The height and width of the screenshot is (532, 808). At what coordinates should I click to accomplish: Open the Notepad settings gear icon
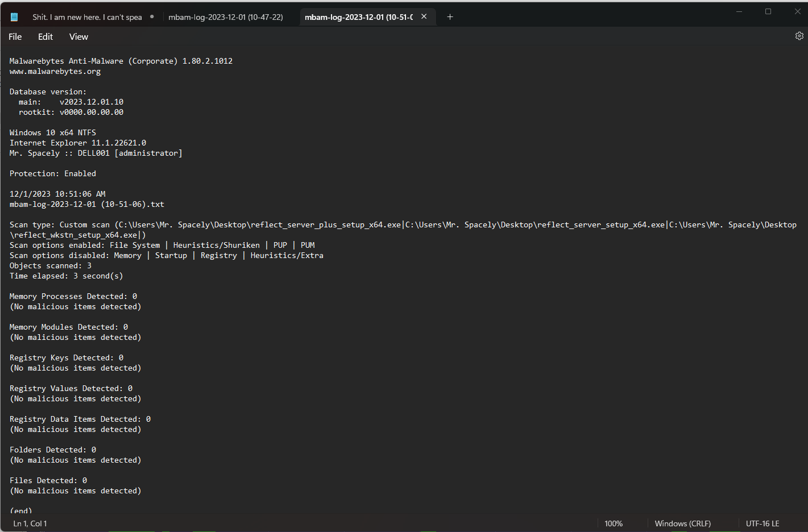click(799, 36)
